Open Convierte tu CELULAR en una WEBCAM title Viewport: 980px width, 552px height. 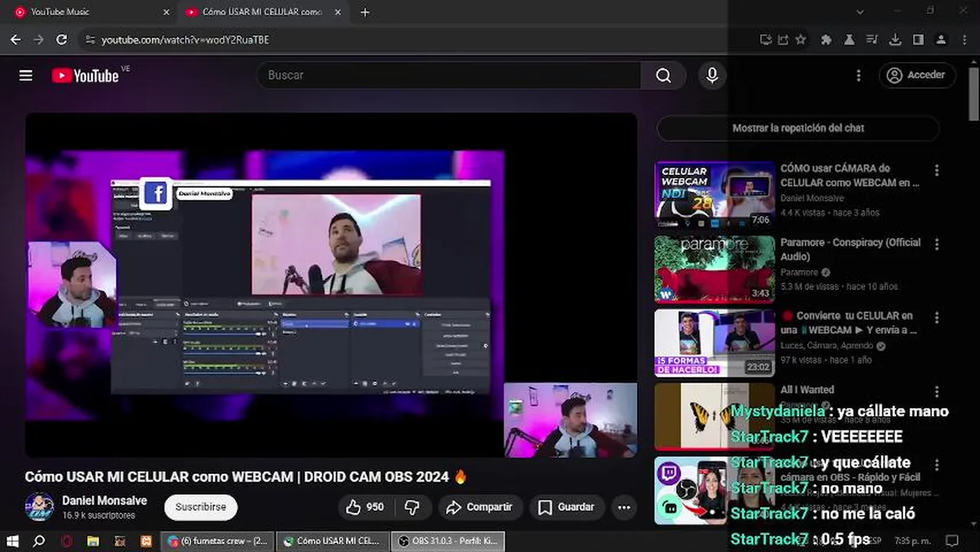pyautogui.click(x=849, y=323)
